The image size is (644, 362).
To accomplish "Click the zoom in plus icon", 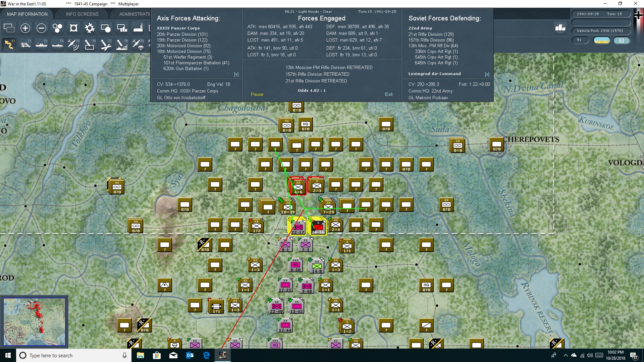I will 25,28.
